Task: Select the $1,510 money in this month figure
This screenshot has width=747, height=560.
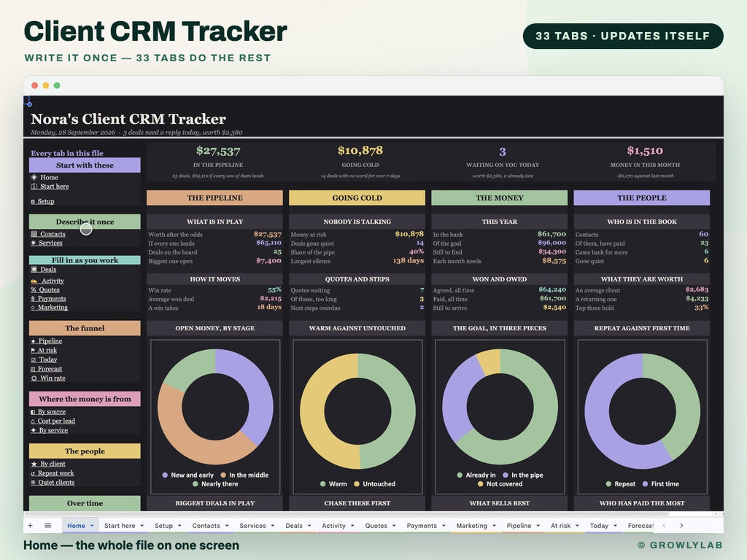Action: (x=645, y=151)
